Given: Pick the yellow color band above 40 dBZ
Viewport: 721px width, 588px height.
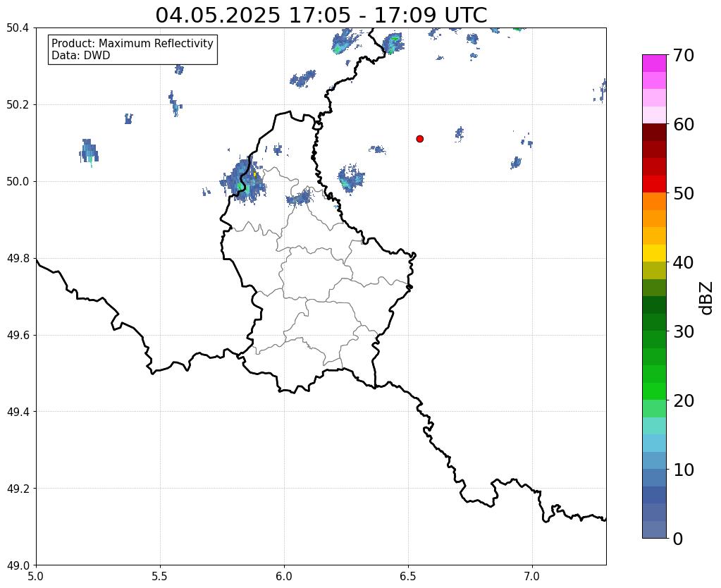Looking at the screenshot, I should (654, 253).
